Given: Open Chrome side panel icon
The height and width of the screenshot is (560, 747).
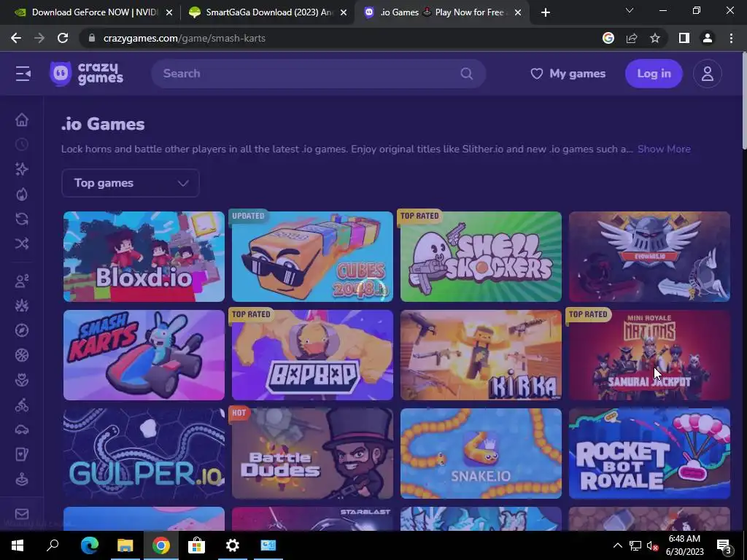Looking at the screenshot, I should (684, 38).
